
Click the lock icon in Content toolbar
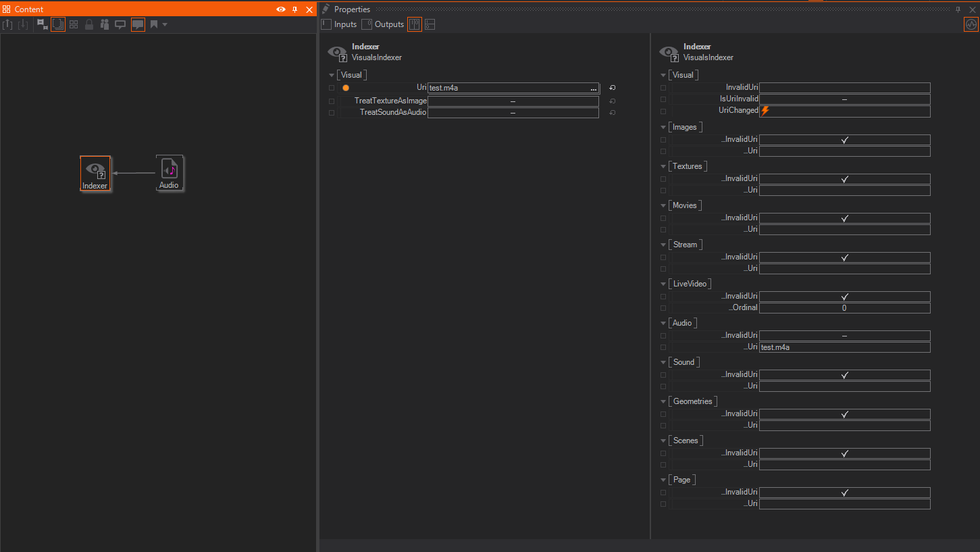click(x=89, y=24)
